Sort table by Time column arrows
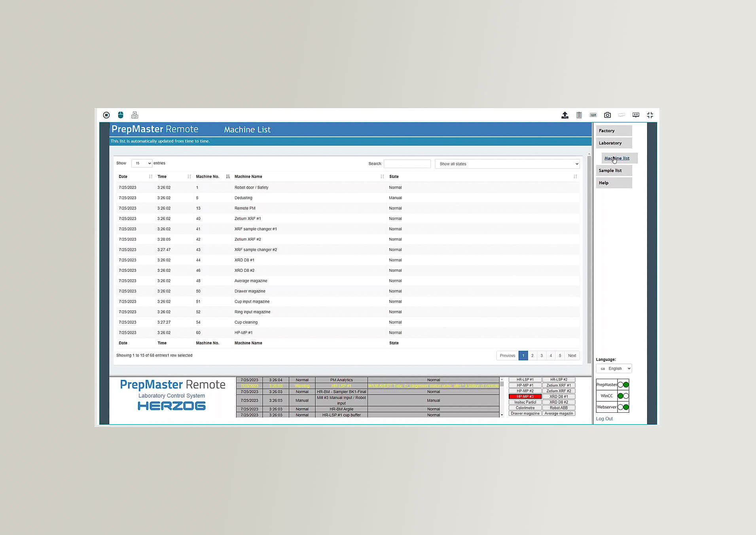The image size is (756, 535). [189, 176]
